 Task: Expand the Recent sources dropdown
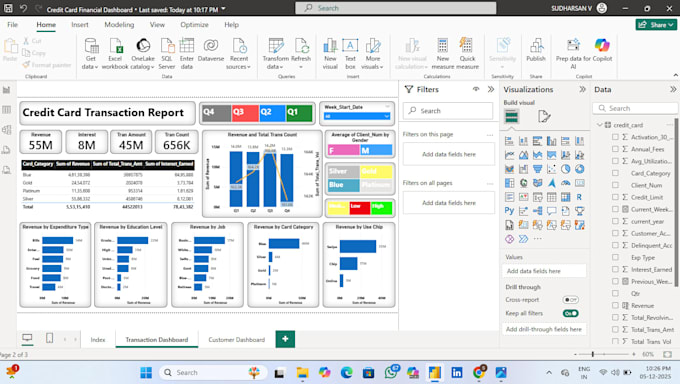point(239,63)
